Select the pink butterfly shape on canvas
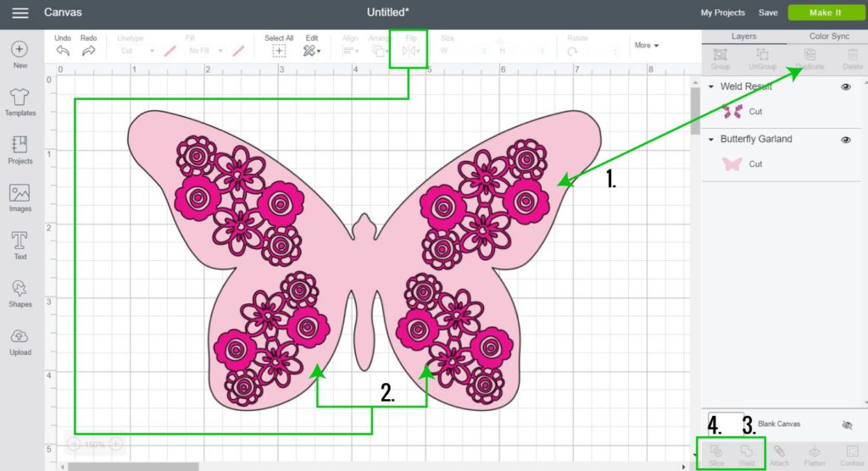The height and width of the screenshot is (471, 868). pos(364,260)
